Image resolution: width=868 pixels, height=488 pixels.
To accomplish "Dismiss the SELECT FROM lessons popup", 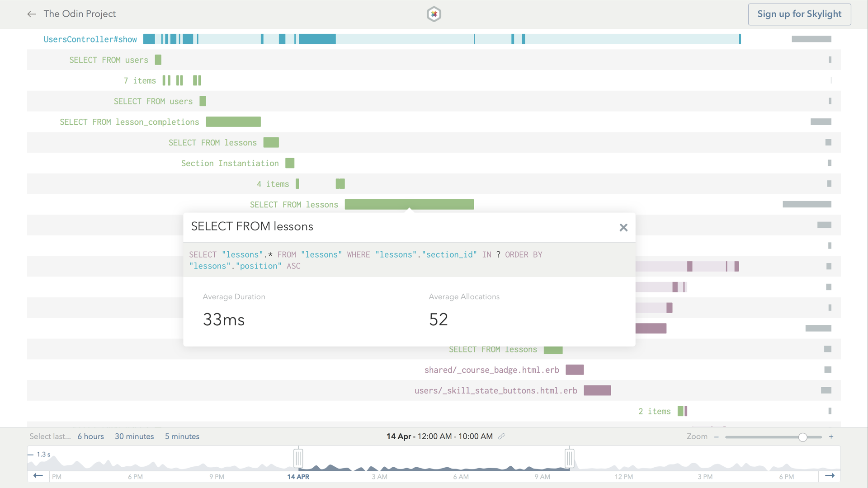I will point(623,227).
